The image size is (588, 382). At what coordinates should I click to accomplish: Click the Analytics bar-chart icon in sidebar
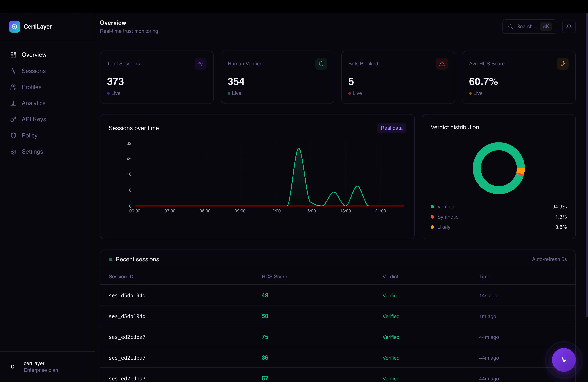pyautogui.click(x=13, y=103)
